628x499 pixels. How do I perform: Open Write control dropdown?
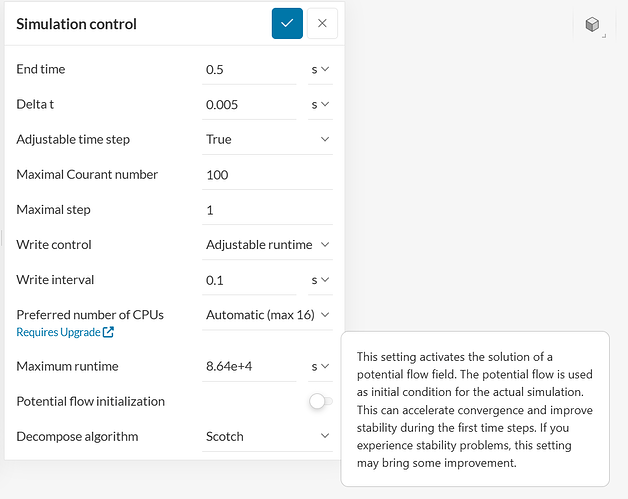coord(267,244)
